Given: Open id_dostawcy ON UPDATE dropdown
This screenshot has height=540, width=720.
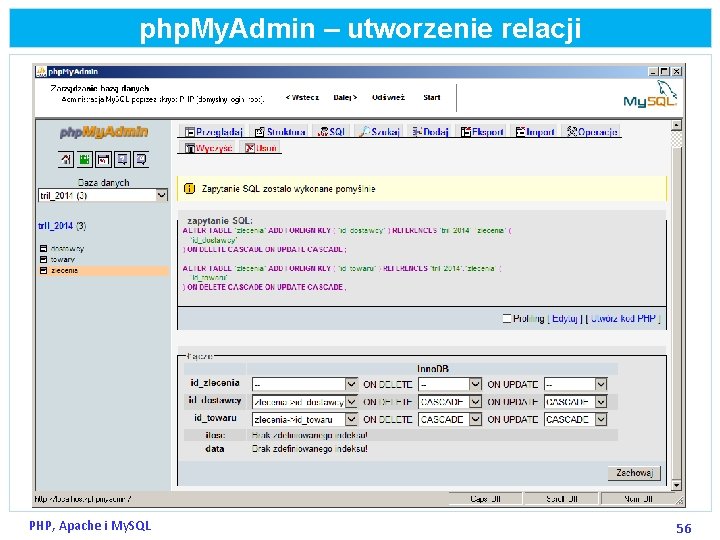Looking at the screenshot, I should [575, 402].
